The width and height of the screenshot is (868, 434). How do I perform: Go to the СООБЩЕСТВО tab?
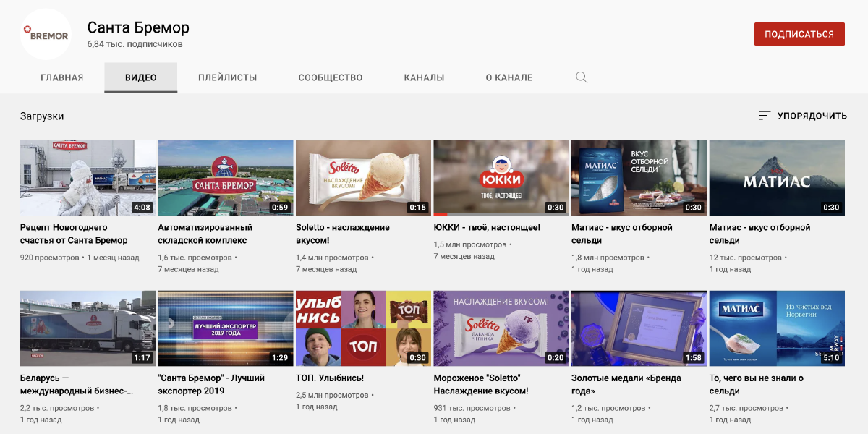[x=331, y=77]
